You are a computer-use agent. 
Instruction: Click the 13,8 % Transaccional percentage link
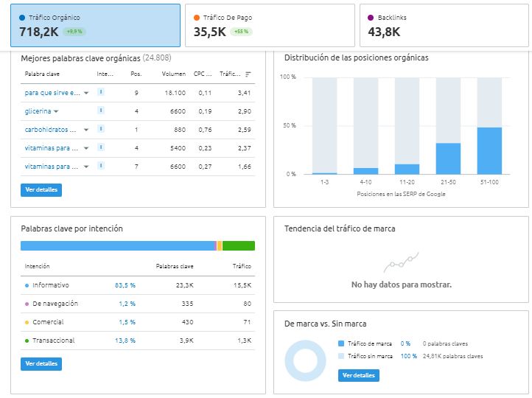(125, 341)
